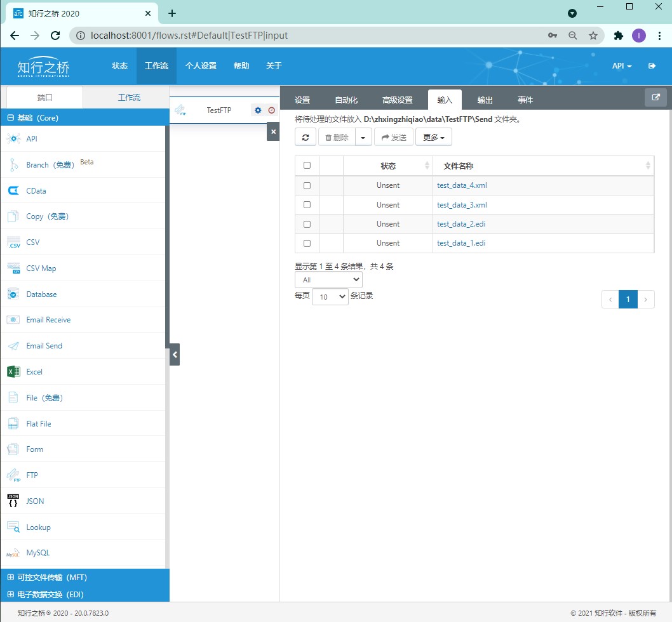Bookmark this page with star icon
Viewport: 672px width, 622px height.
(593, 36)
